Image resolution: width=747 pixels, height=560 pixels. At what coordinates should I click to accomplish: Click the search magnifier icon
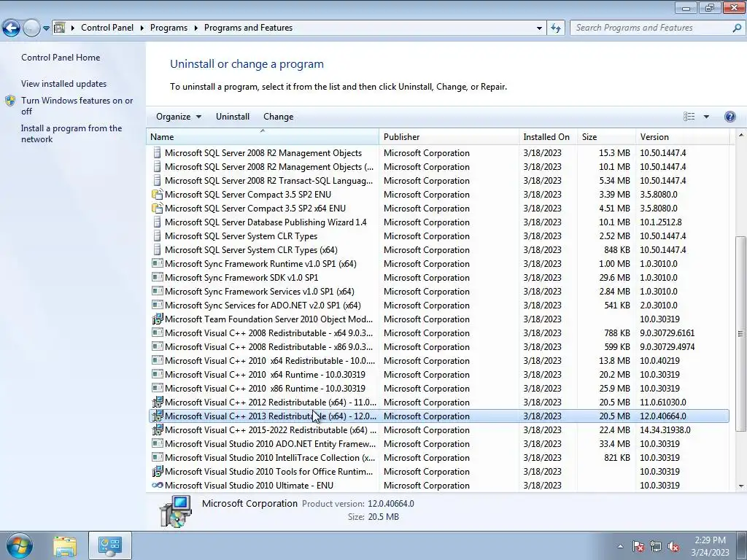tap(737, 28)
